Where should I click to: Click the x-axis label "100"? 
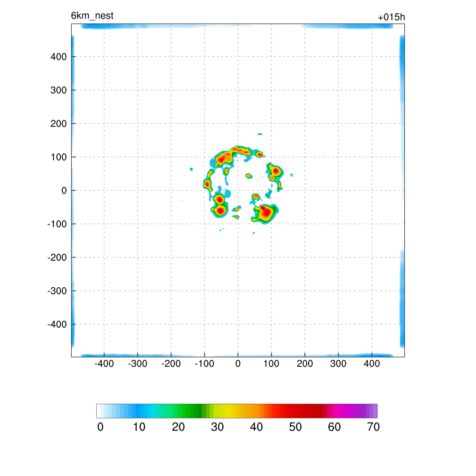click(x=271, y=364)
